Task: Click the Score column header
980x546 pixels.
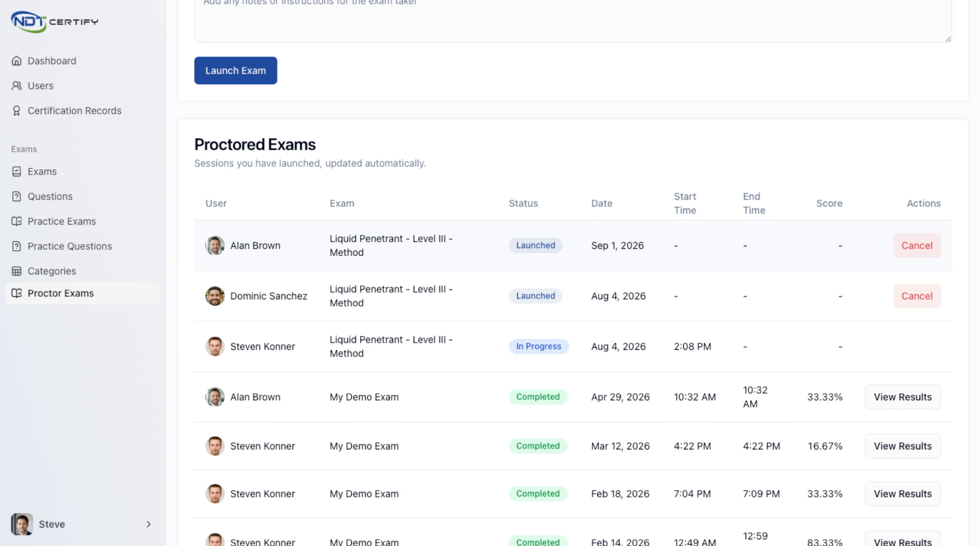Action: point(829,203)
